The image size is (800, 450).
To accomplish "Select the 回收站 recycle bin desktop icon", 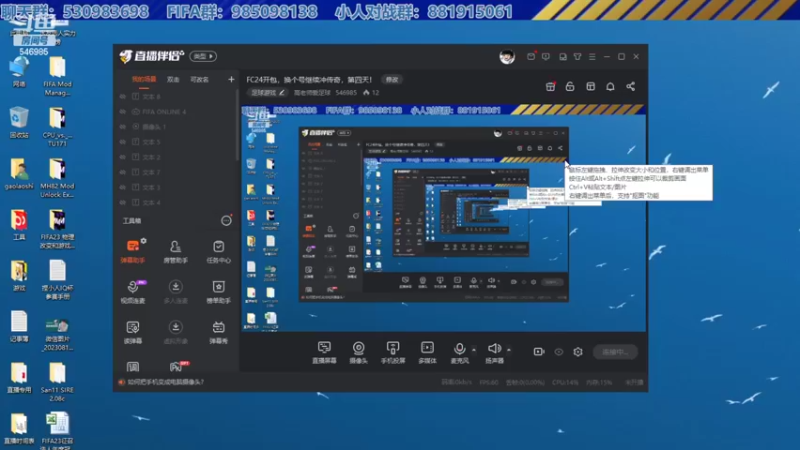I will tap(19, 123).
